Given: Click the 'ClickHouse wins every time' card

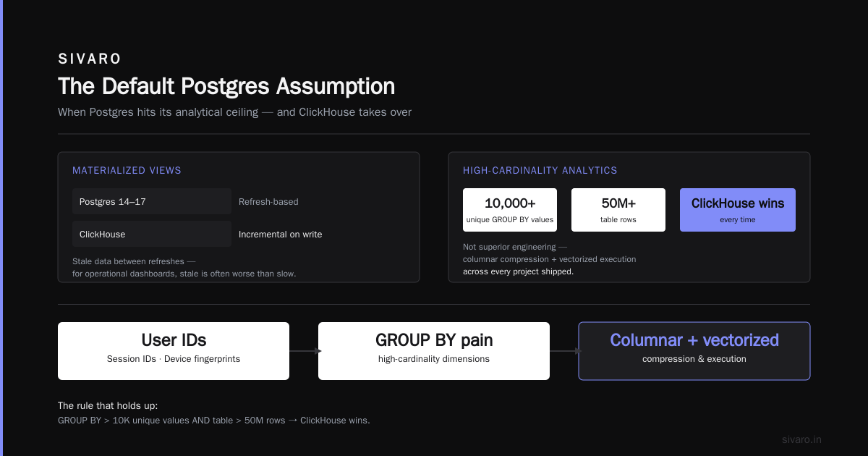Looking at the screenshot, I should (x=738, y=210).
